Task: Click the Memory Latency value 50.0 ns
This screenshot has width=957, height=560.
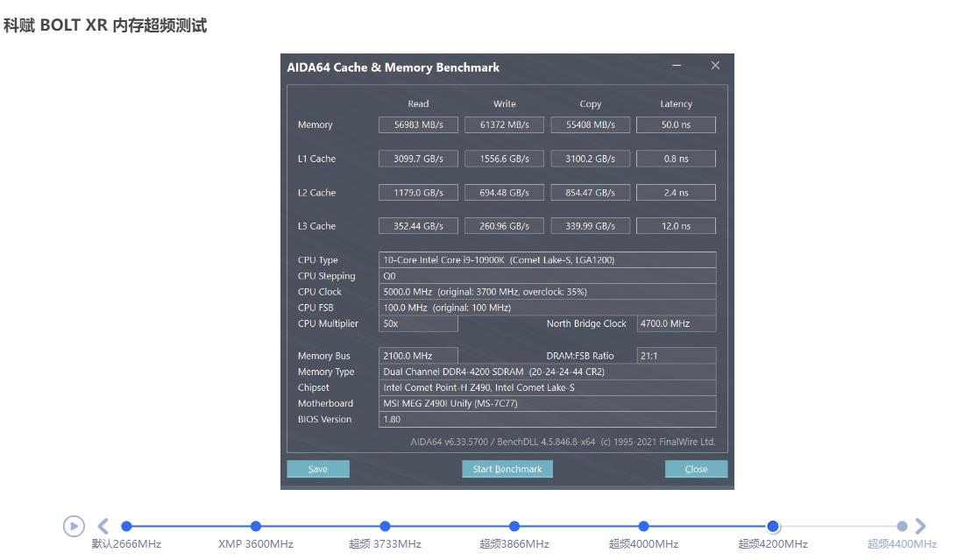Action: coord(676,124)
